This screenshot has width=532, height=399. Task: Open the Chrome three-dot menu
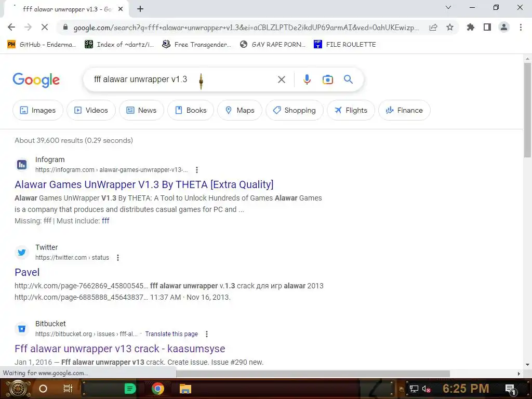(521, 27)
